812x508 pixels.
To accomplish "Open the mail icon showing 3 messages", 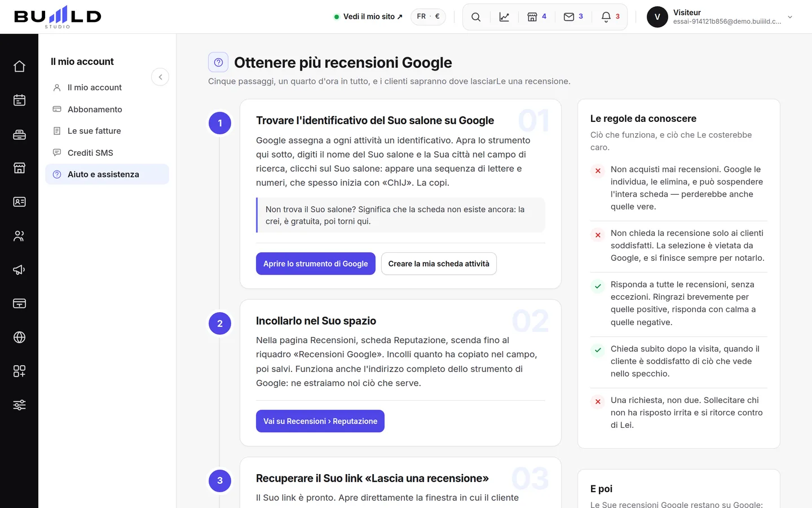I will [573, 17].
